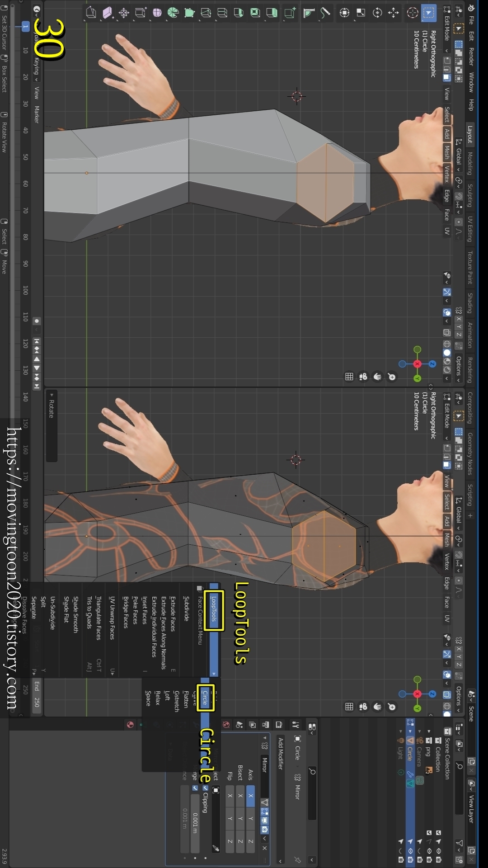488x868 pixels.
Task: Select the Knife tool
Action: tap(206, 13)
